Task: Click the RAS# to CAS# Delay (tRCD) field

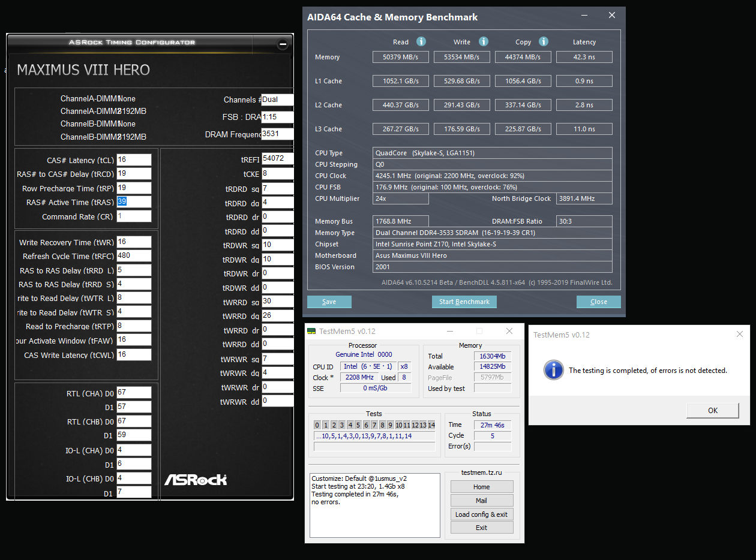Action: tap(134, 174)
